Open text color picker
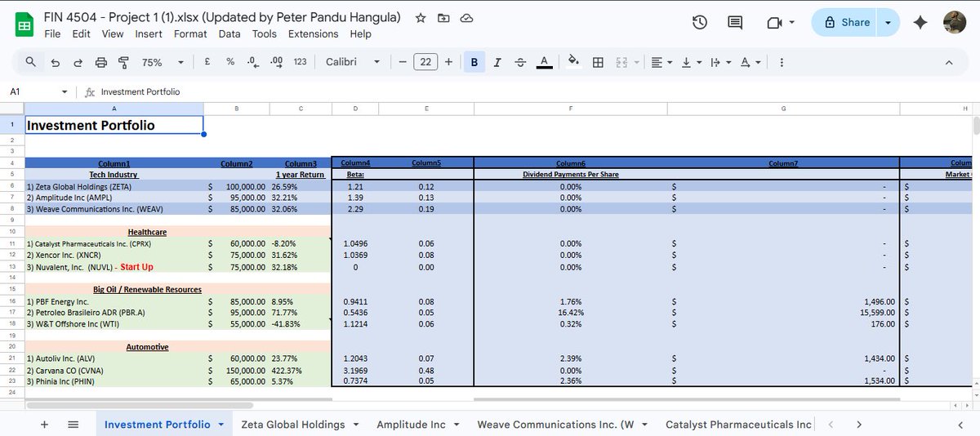This screenshot has width=980, height=436. 544,62
